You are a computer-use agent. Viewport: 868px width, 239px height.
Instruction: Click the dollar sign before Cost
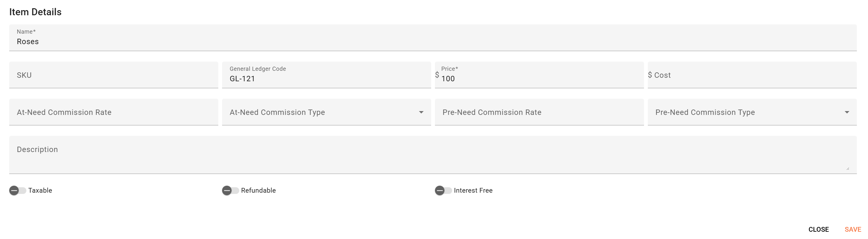point(650,75)
